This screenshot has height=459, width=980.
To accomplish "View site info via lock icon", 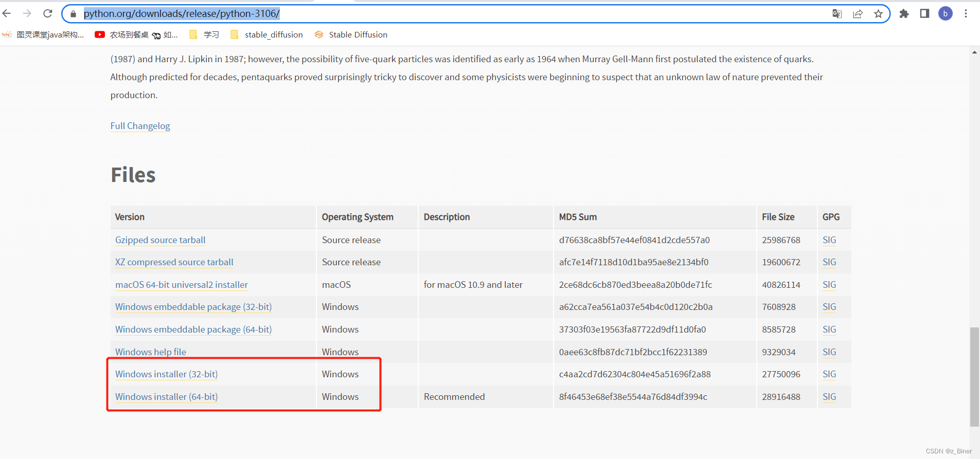I will click(x=73, y=14).
